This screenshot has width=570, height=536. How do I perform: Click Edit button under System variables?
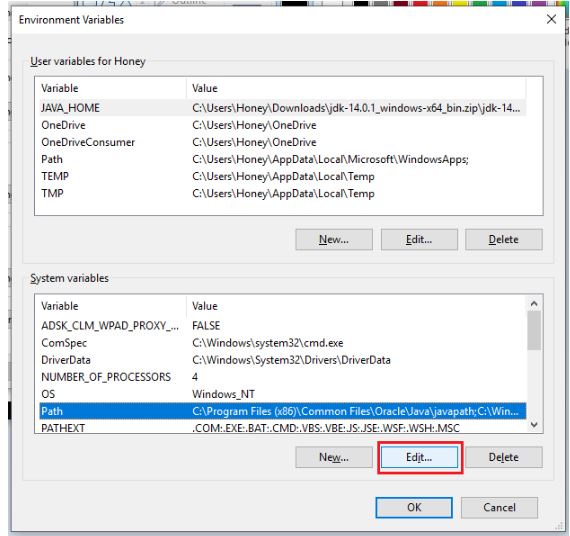[x=419, y=457]
